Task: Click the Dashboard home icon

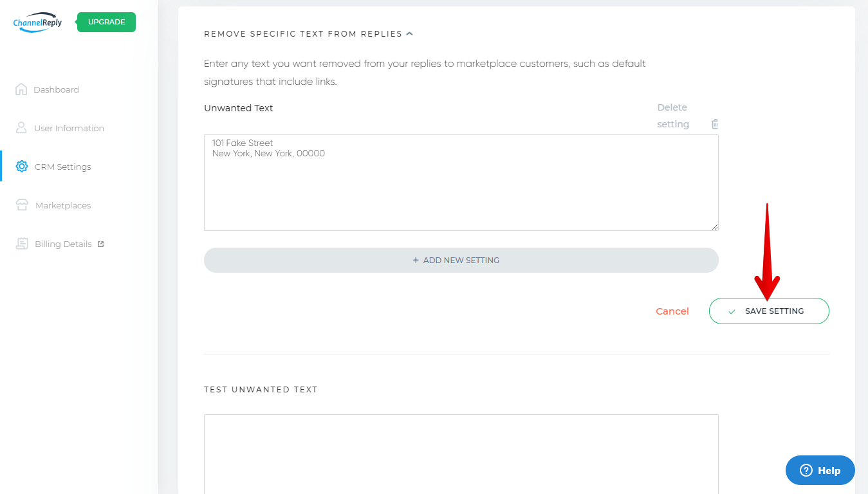Action: point(21,89)
